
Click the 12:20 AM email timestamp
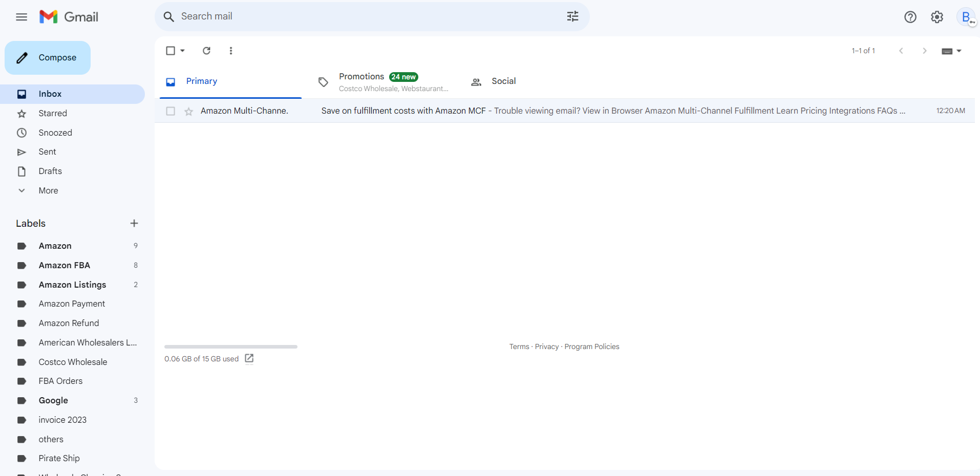pyautogui.click(x=950, y=111)
